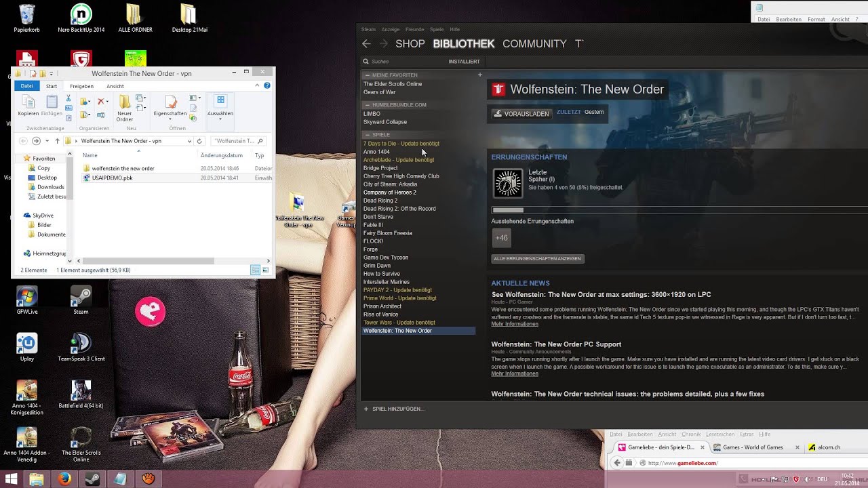Open Battlefield 4 desktop shortcut
The image size is (868, 488).
tap(81, 394)
